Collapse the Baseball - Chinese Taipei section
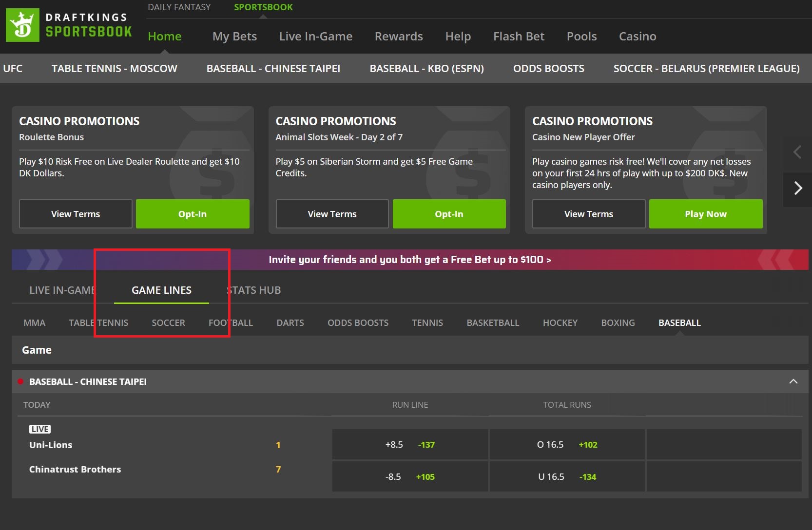The image size is (812, 530). click(793, 381)
